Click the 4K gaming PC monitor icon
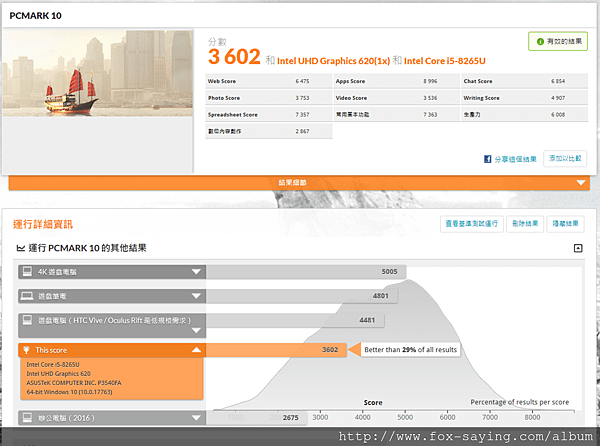Image resolution: width=600 pixels, height=446 pixels. [27, 272]
